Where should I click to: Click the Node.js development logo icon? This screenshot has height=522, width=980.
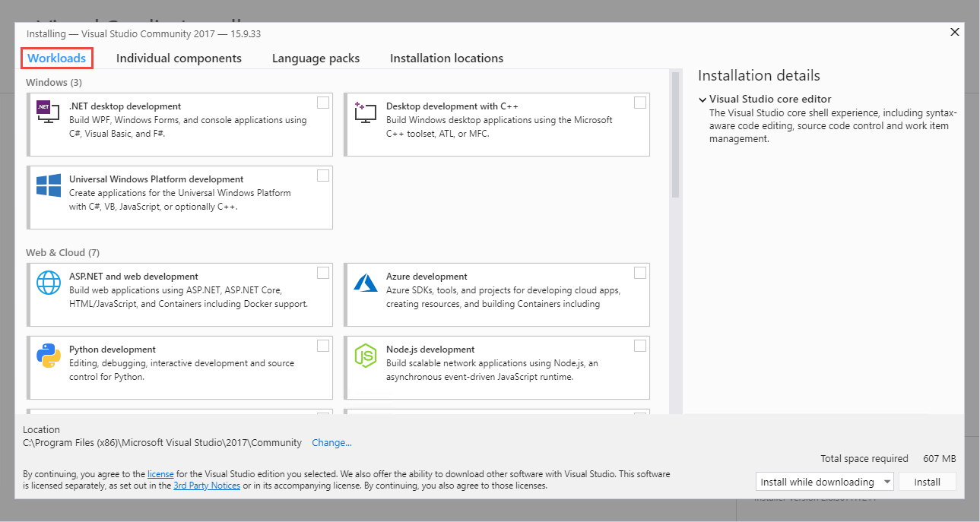pos(366,356)
